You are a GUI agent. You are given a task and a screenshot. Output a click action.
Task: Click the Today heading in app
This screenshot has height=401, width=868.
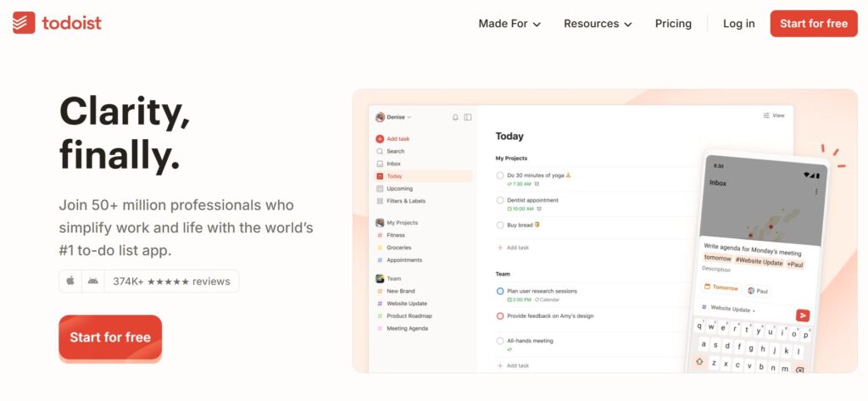pyautogui.click(x=509, y=136)
